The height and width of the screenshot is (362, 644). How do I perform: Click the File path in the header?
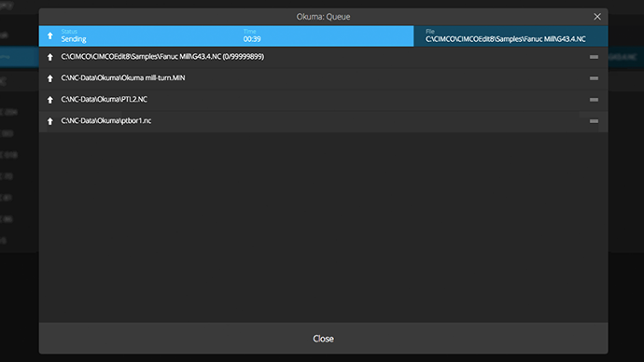[x=506, y=39]
